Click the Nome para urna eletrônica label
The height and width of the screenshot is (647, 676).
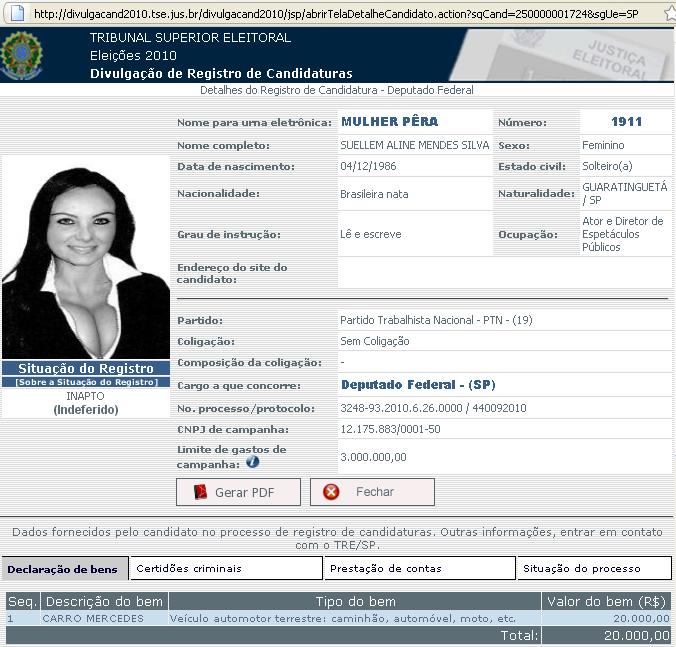[254, 123]
